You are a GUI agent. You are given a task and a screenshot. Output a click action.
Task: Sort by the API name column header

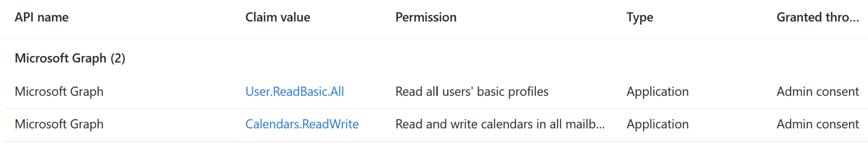click(41, 17)
